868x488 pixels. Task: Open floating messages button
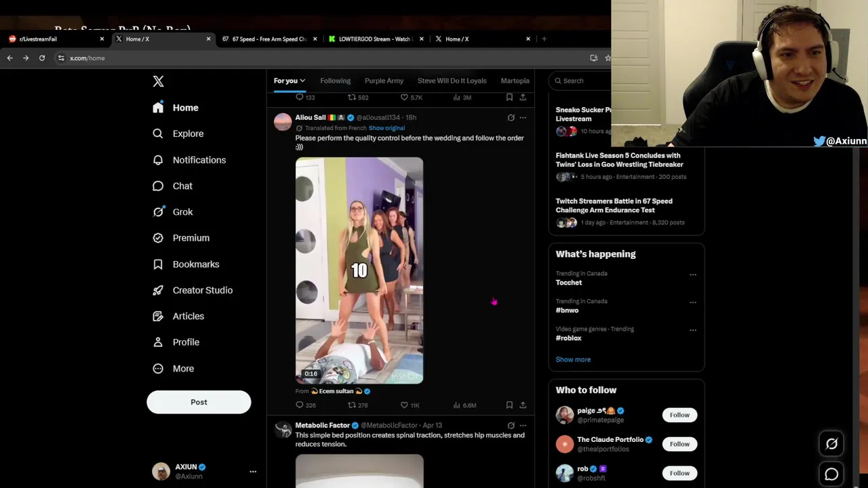tap(831, 474)
